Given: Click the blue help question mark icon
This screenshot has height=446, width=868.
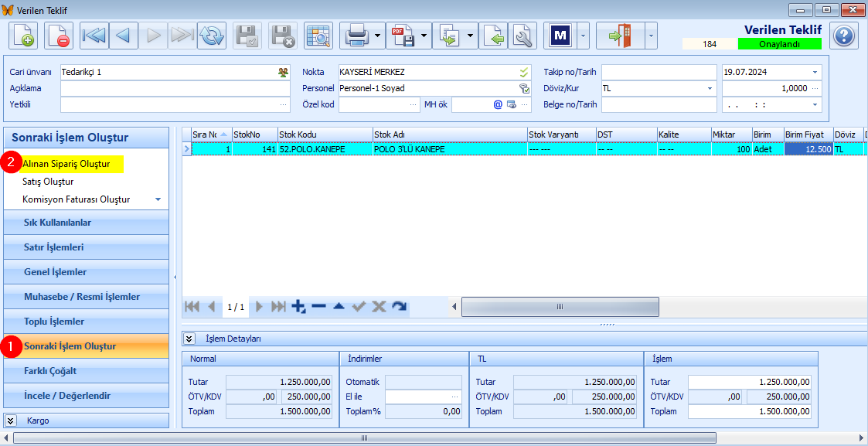Looking at the screenshot, I should tap(843, 36).
